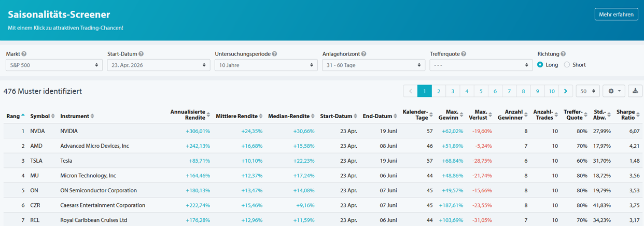Go to next page arrow
The width and height of the screenshot is (644, 226).
pos(566,91)
